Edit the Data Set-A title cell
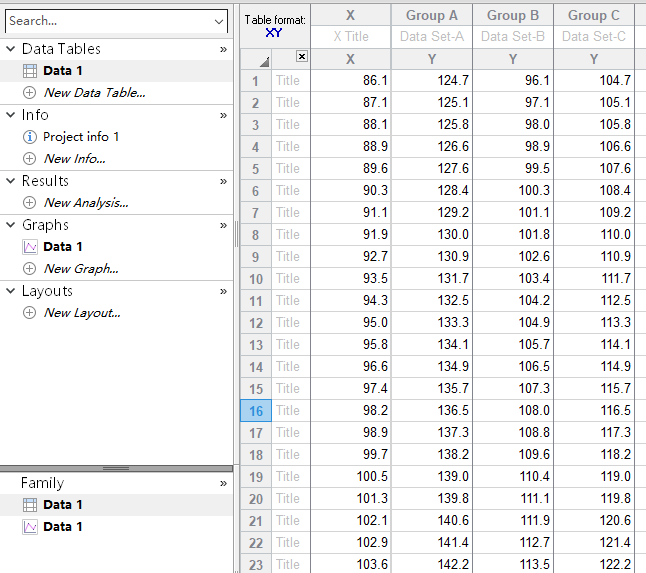The height and width of the screenshot is (573, 646). coord(431,37)
